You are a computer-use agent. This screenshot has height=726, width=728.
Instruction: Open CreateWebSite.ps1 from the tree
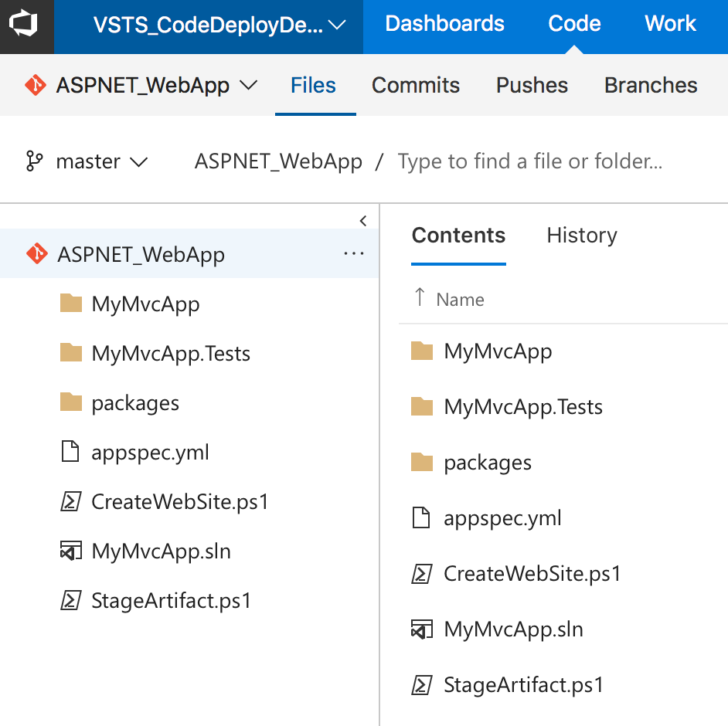click(x=180, y=502)
